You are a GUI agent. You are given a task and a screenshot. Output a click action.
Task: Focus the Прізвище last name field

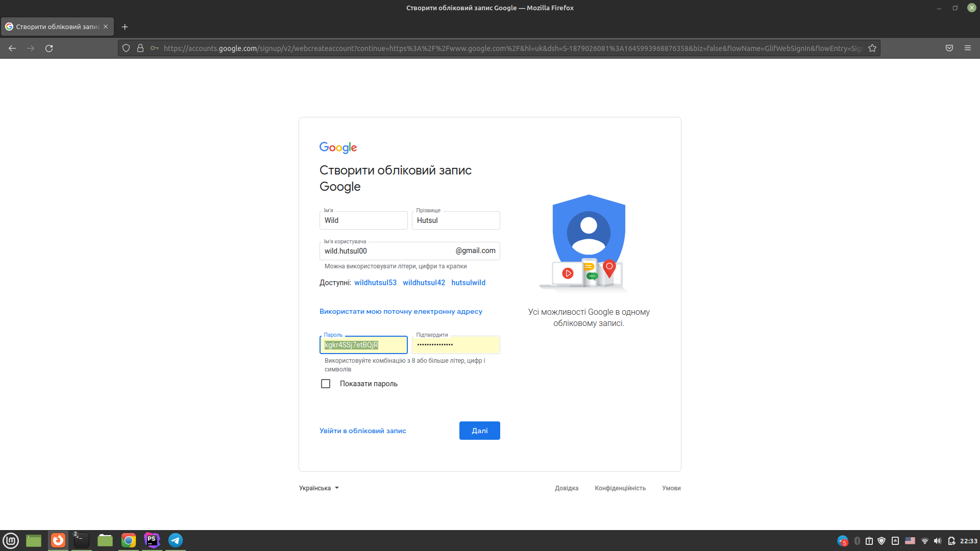coord(456,220)
